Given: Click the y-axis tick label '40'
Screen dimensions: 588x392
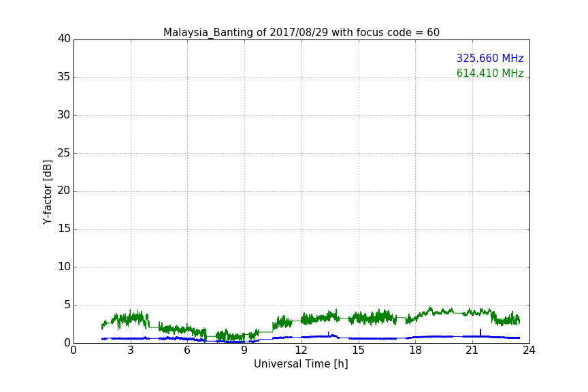Looking at the screenshot, I should pos(64,39).
